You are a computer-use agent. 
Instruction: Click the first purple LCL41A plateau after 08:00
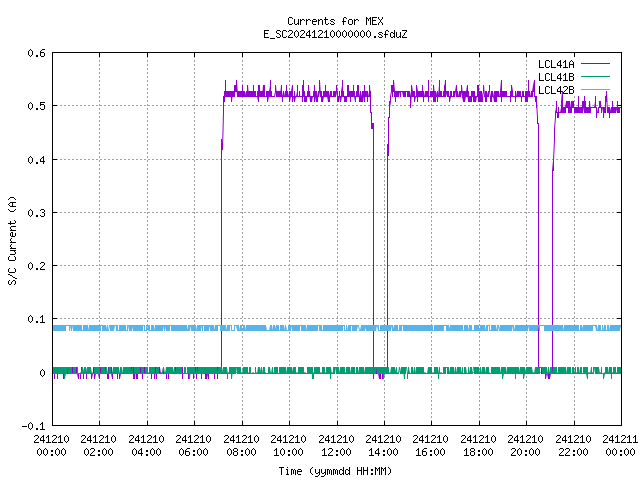click(297, 94)
